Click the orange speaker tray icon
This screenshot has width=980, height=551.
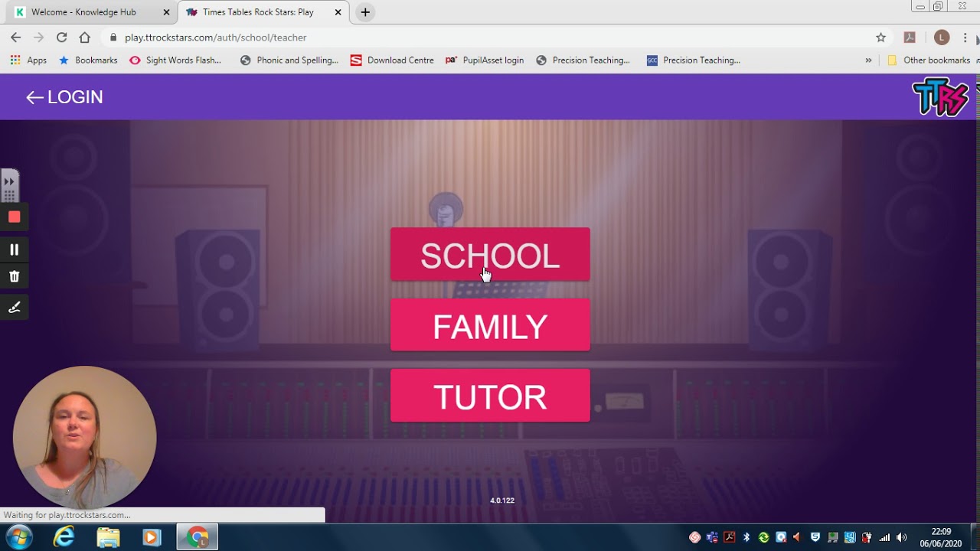(x=797, y=537)
